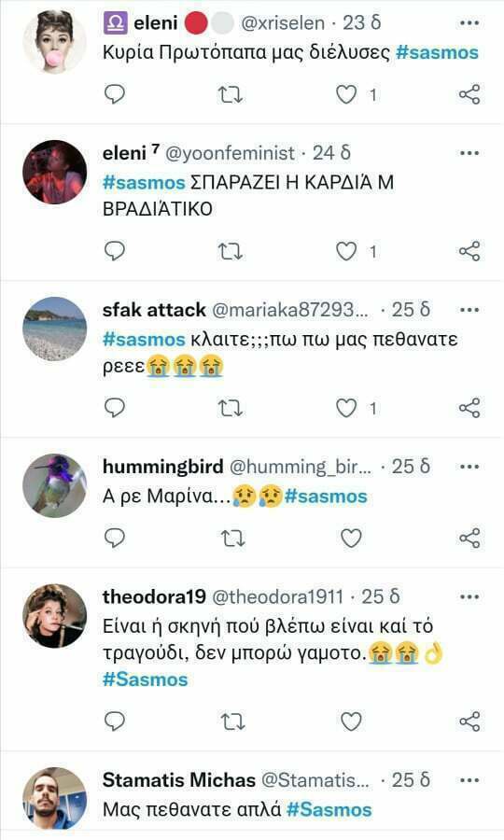The height and width of the screenshot is (840, 504).
Task: Open more options on @xriselen tweet
Action: [x=469, y=23]
